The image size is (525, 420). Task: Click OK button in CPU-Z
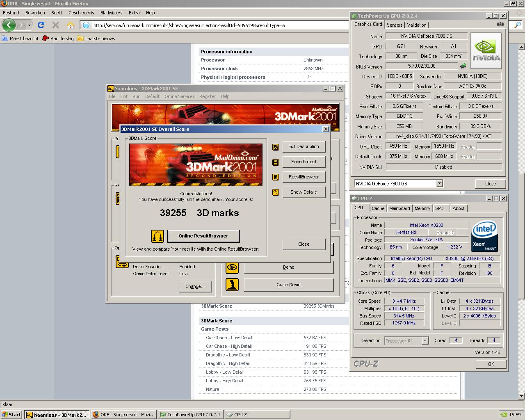coord(491,364)
